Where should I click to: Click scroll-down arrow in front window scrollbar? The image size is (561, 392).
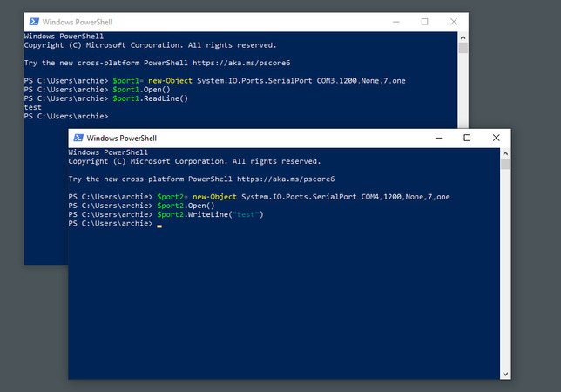click(x=505, y=374)
